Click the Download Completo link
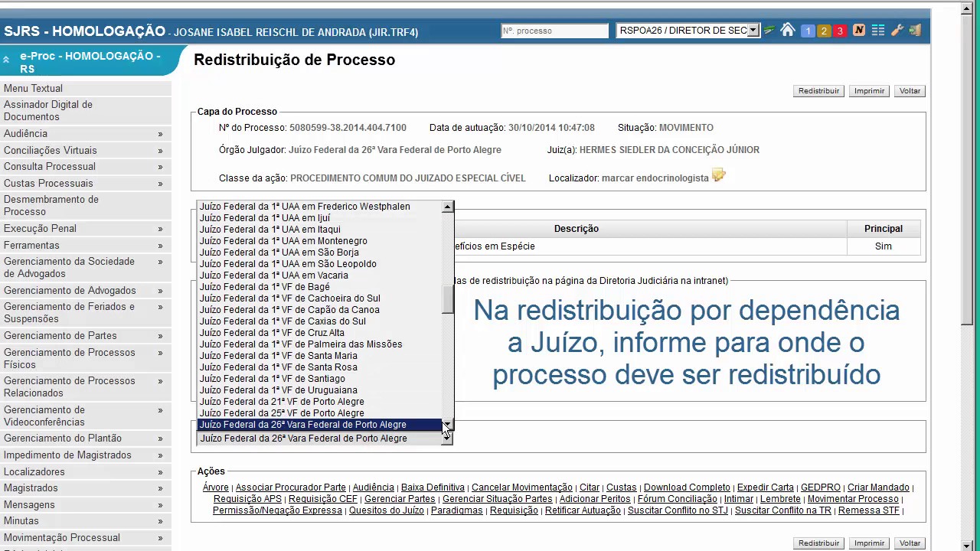Image resolution: width=980 pixels, height=551 pixels. [x=687, y=487]
